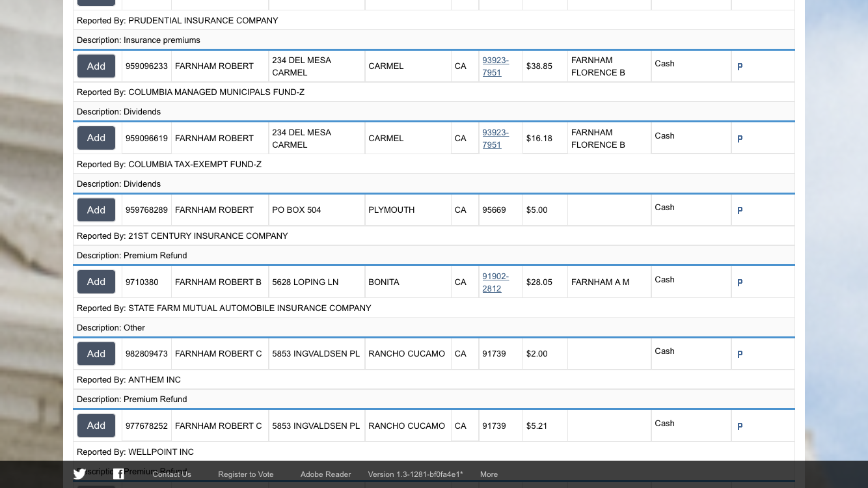Click amount $5.21
This screenshot has height=488, width=868.
537,426
